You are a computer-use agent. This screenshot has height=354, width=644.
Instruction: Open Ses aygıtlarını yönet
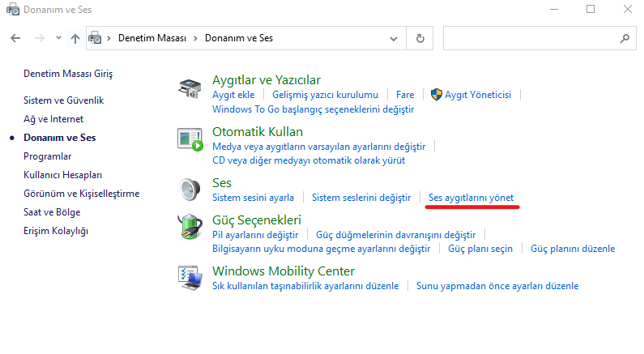click(471, 198)
